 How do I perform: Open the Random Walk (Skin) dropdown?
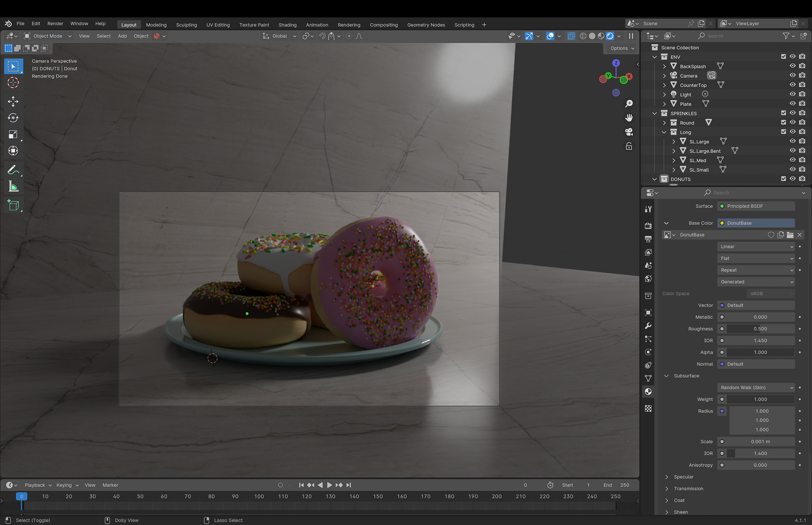coord(756,388)
